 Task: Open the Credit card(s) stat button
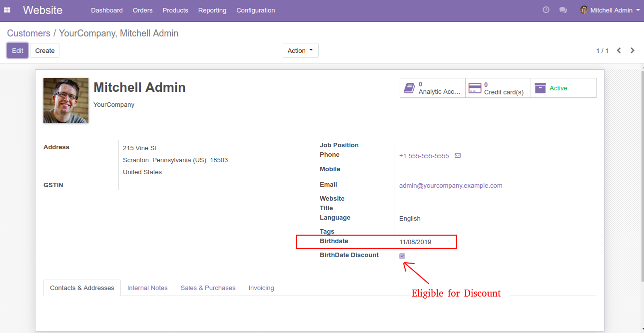(498, 88)
